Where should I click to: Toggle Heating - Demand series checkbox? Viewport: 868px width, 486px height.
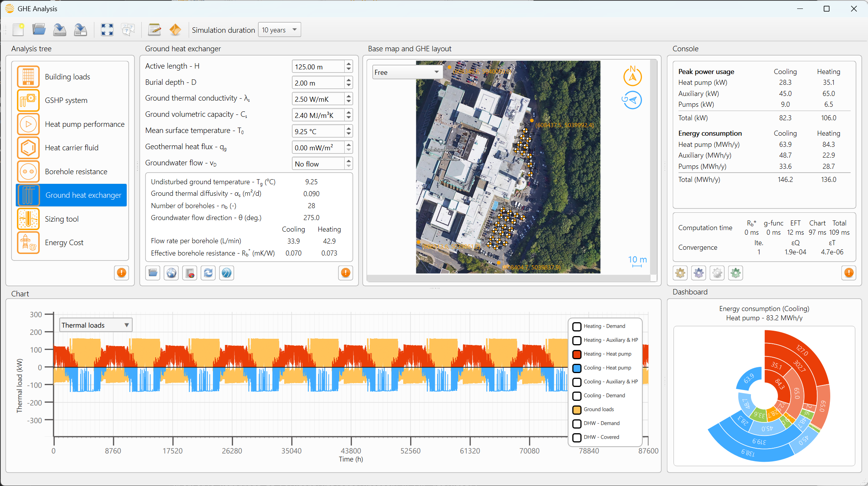577,326
